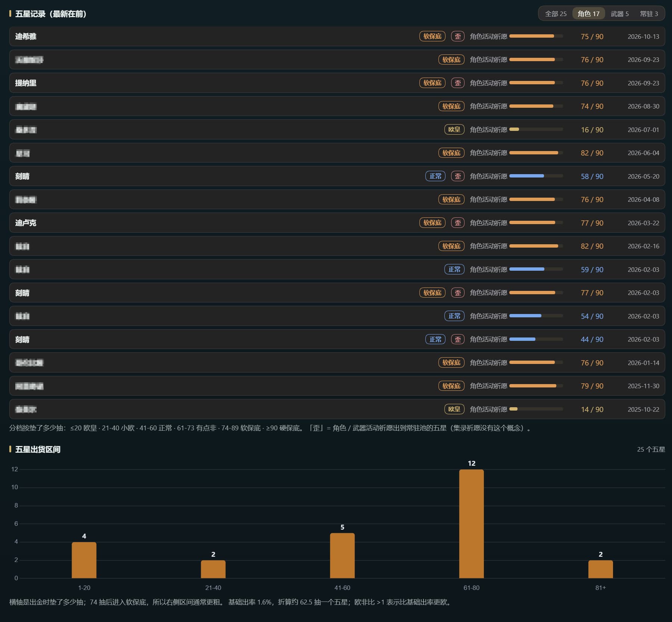Click the 25 个五星 count label
This screenshot has width=672, height=622.
pos(651,449)
